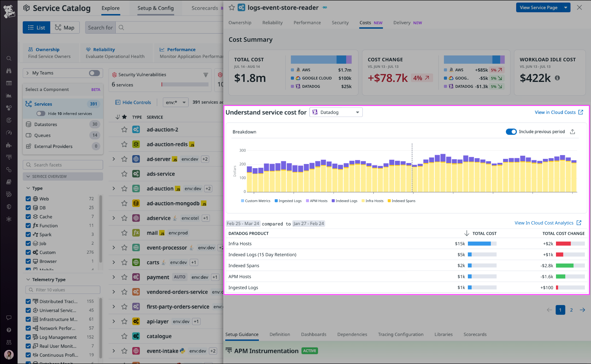Turn on Hide 10 inferred services
The image size is (591, 364).
pyautogui.click(x=41, y=113)
